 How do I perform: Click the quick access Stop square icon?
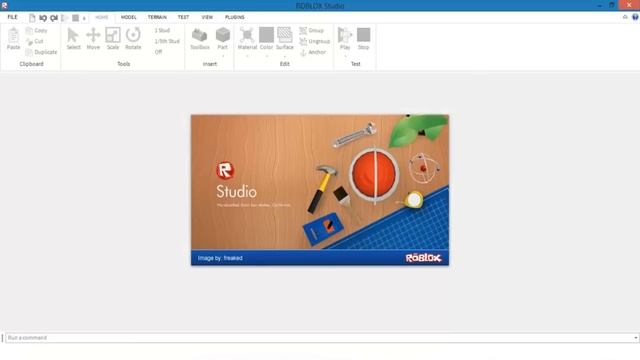pyautogui.click(x=76, y=18)
